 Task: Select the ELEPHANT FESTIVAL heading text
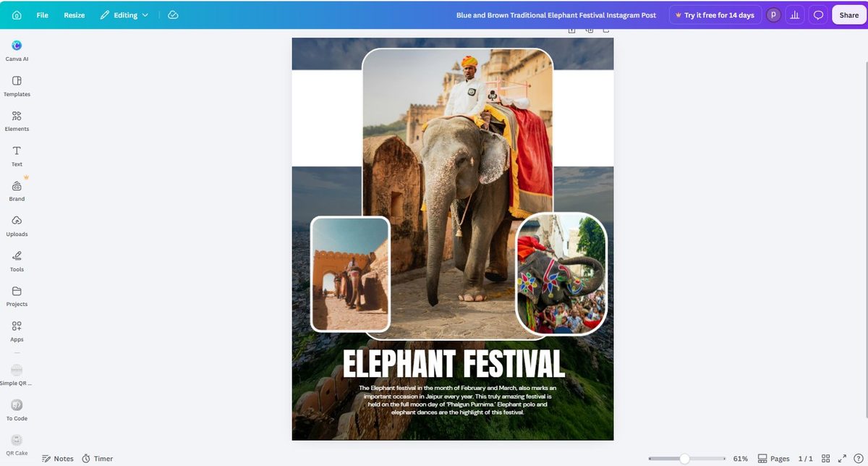pos(454,364)
